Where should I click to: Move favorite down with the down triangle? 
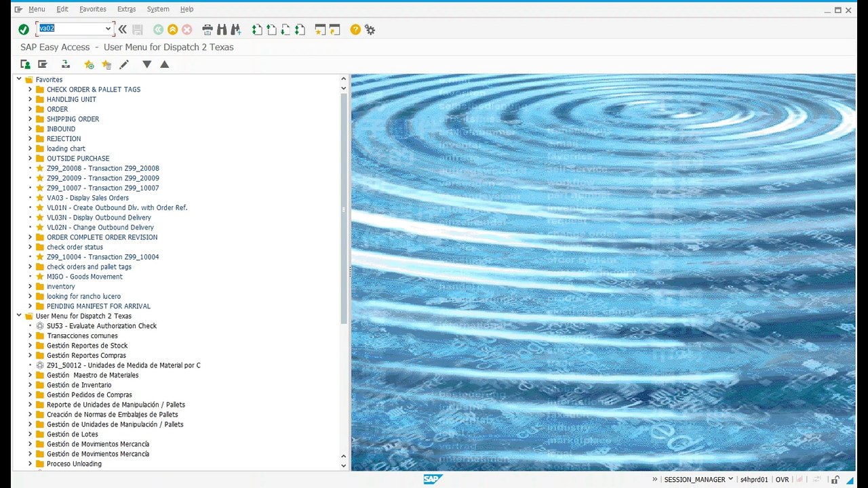[146, 64]
